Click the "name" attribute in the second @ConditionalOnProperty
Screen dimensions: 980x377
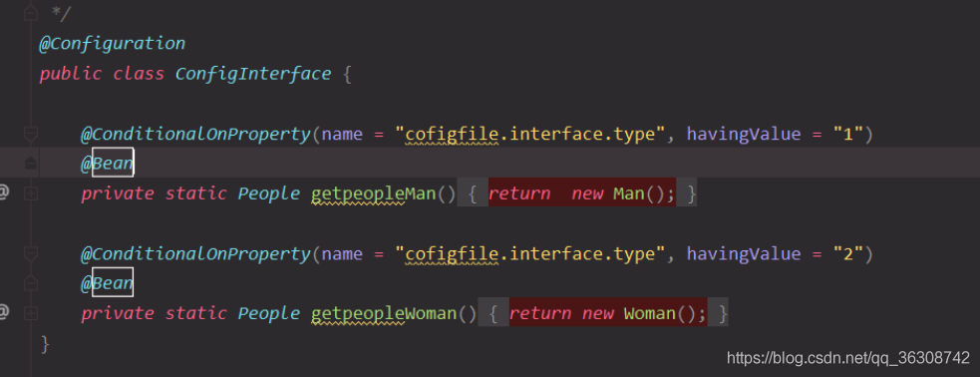click(x=342, y=254)
